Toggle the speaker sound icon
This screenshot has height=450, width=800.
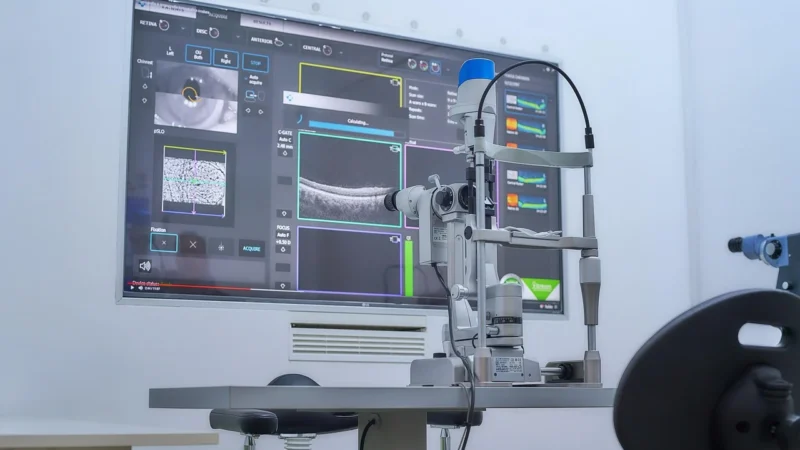tap(145, 266)
